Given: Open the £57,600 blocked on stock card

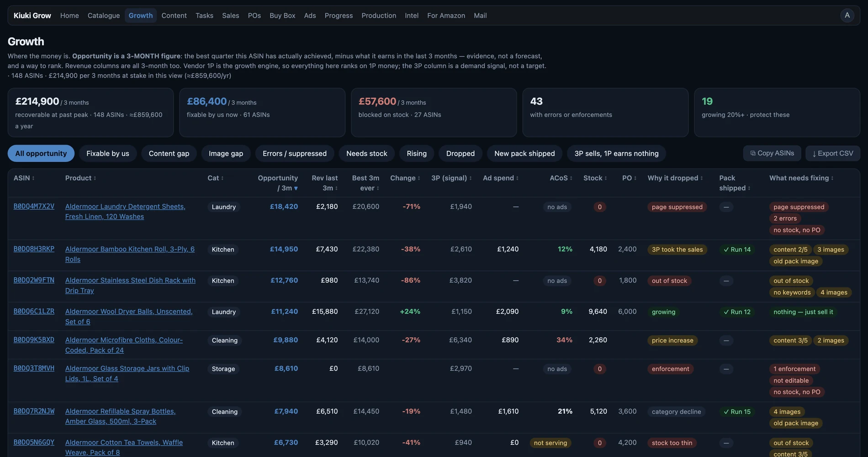Looking at the screenshot, I should [434, 112].
